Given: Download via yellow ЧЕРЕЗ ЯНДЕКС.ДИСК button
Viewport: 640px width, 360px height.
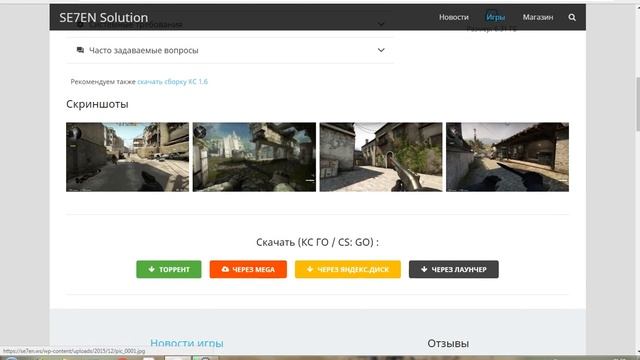Looking at the screenshot, I should coord(348,269).
